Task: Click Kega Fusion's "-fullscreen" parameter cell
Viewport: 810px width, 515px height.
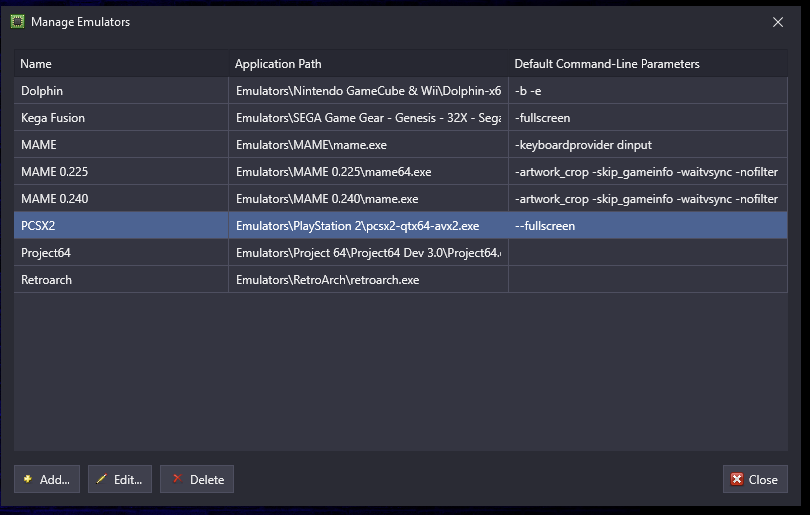Action: point(648,118)
